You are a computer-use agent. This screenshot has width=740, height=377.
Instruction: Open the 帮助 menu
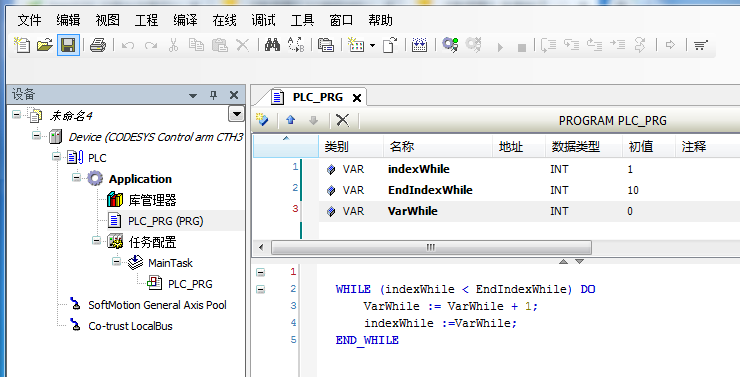click(380, 20)
